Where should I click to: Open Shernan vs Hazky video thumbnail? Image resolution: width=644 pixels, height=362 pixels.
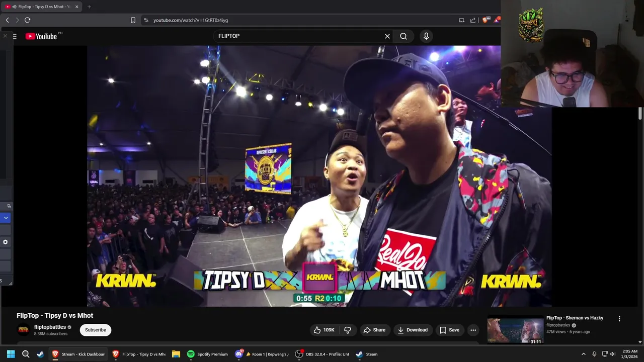[515, 330]
